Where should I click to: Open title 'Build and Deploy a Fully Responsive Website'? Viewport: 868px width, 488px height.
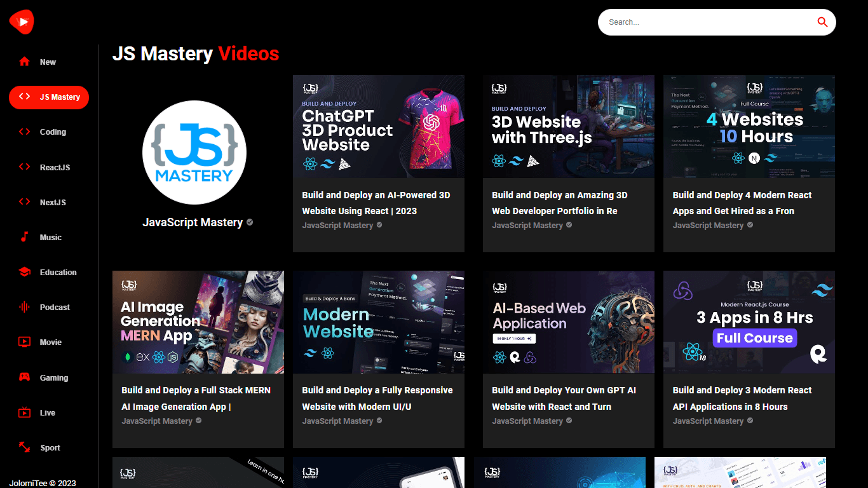click(377, 398)
